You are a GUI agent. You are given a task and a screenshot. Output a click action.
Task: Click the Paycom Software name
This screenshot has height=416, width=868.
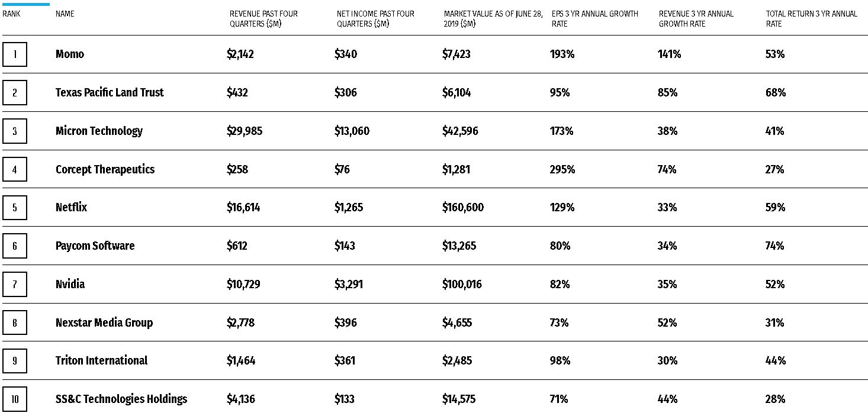(95, 246)
